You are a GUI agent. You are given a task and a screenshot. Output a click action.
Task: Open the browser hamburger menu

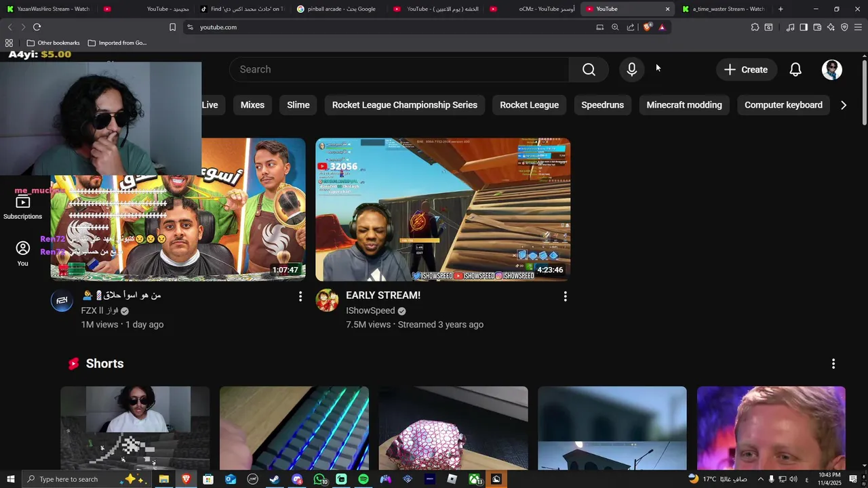click(858, 27)
